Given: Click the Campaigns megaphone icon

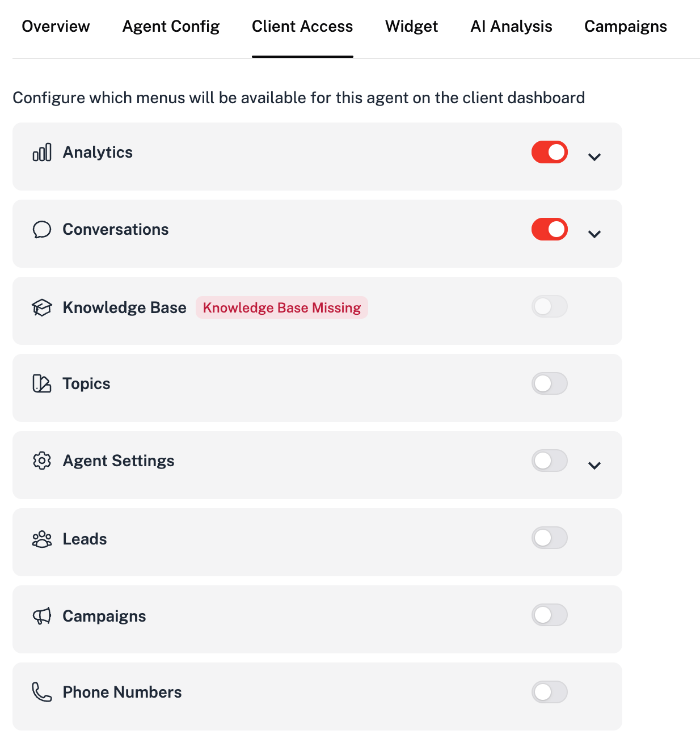Looking at the screenshot, I should pos(42,616).
